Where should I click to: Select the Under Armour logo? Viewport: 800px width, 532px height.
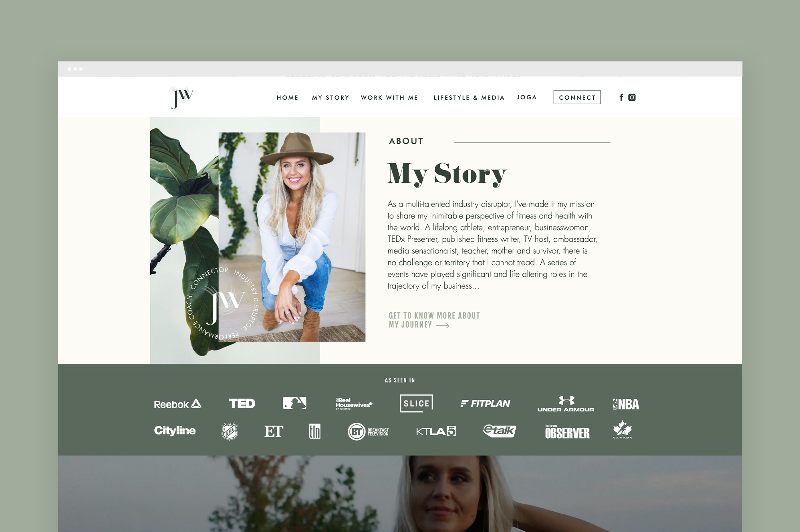566,404
